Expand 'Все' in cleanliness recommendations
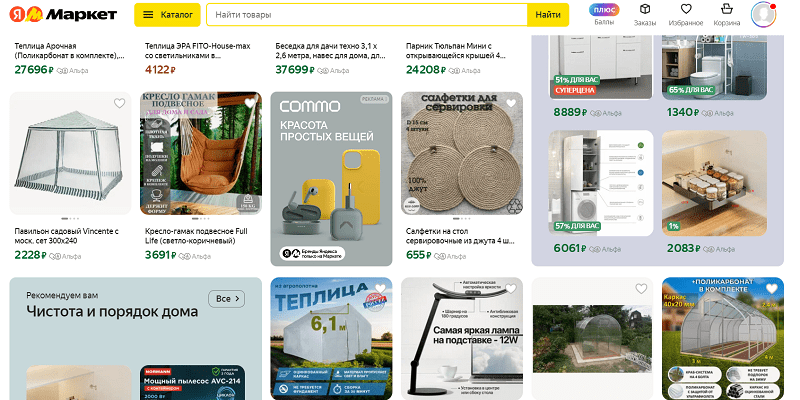 point(227,298)
